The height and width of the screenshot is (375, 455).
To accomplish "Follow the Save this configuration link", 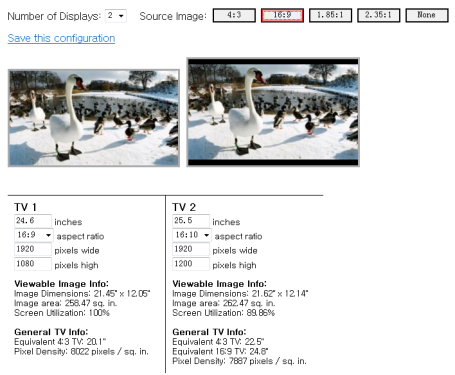I will point(61,38).
